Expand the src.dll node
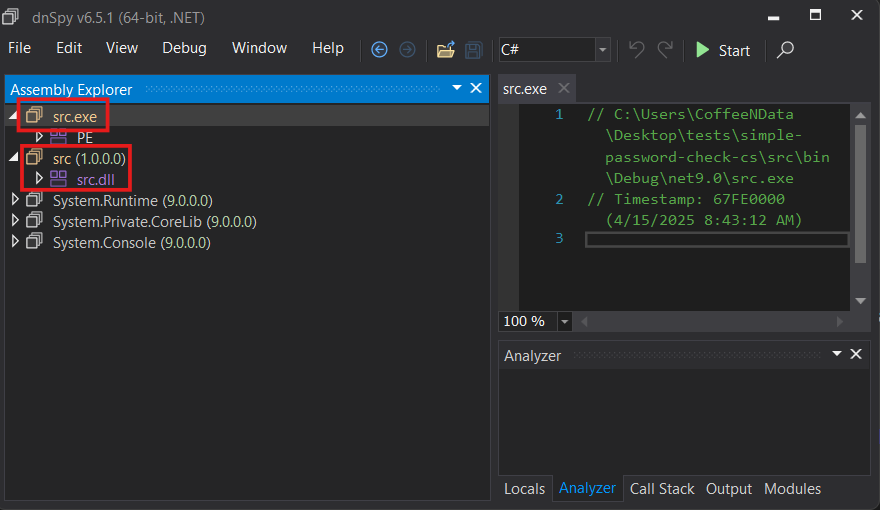This screenshot has height=510, width=880. pos(39,178)
